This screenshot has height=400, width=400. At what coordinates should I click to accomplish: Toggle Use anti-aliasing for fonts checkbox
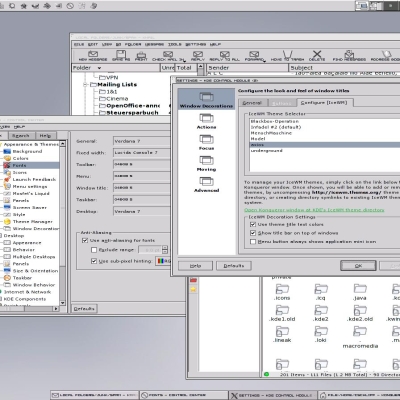pyautogui.click(x=85, y=240)
